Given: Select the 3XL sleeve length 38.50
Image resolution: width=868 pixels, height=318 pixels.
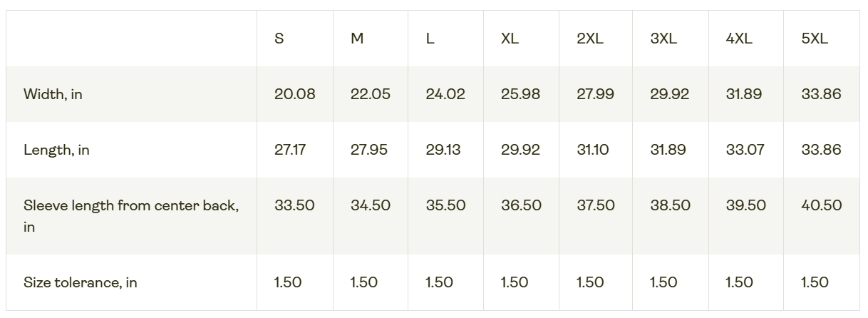Looking at the screenshot, I should point(670,205).
